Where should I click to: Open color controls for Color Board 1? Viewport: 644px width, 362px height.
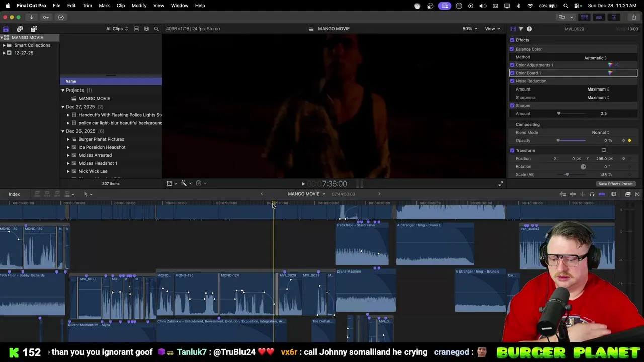(610, 73)
